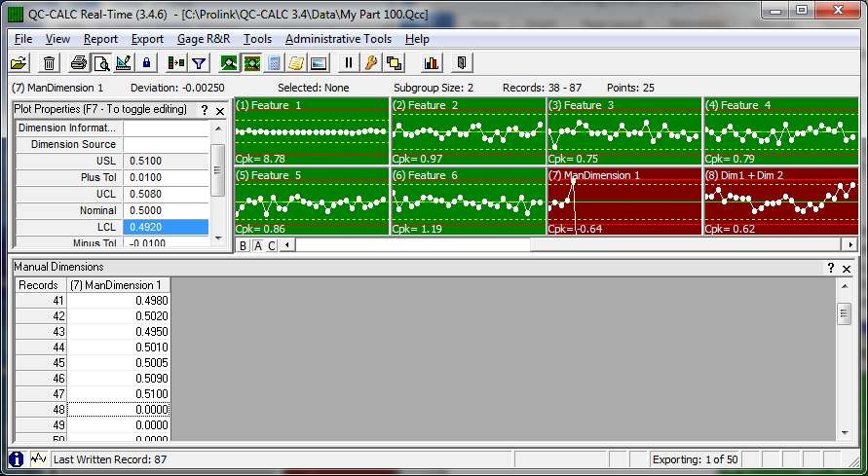Image resolution: width=868 pixels, height=476 pixels.
Task: Open the bar chart histogram icon
Action: point(432,63)
